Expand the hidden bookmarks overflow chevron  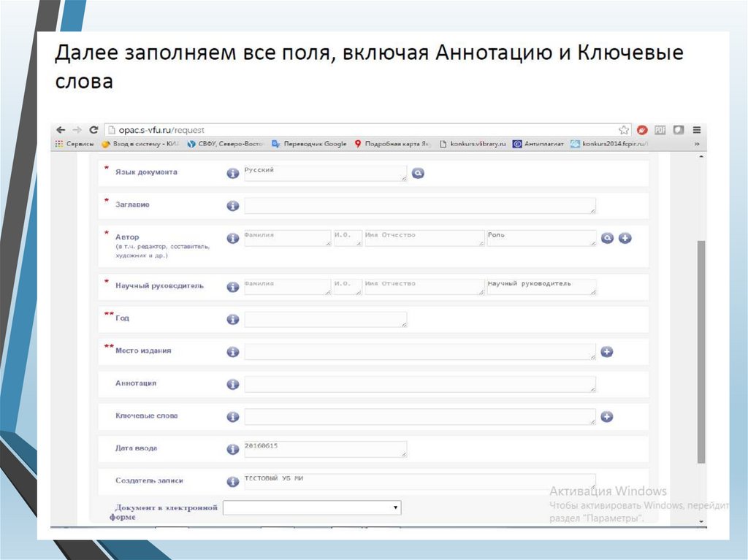[x=696, y=145]
